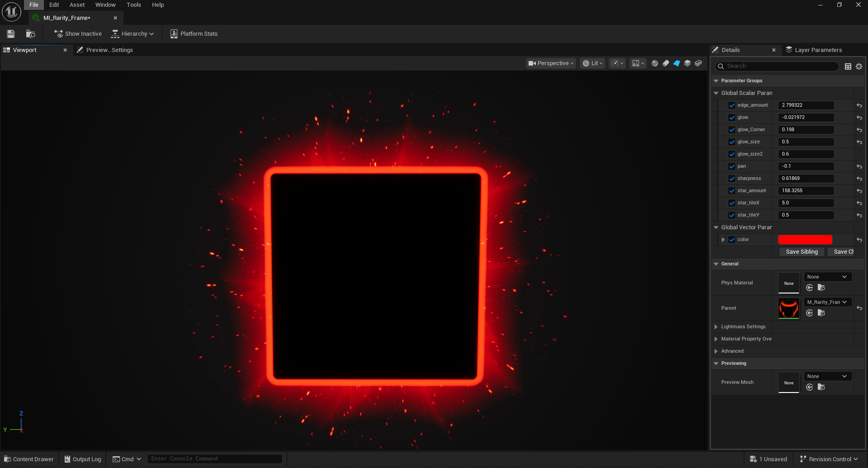Open the Lit view mode dropdown

click(x=592, y=63)
